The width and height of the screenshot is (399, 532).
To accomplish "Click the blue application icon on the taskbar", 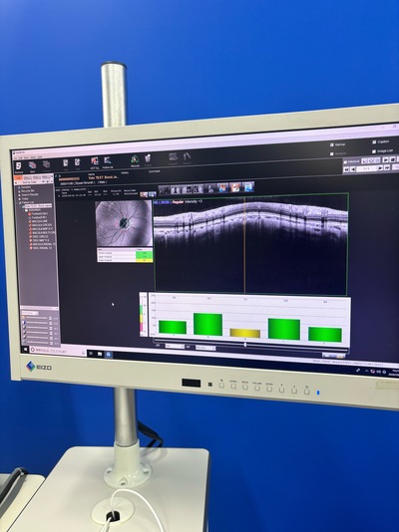I will coord(108,355).
